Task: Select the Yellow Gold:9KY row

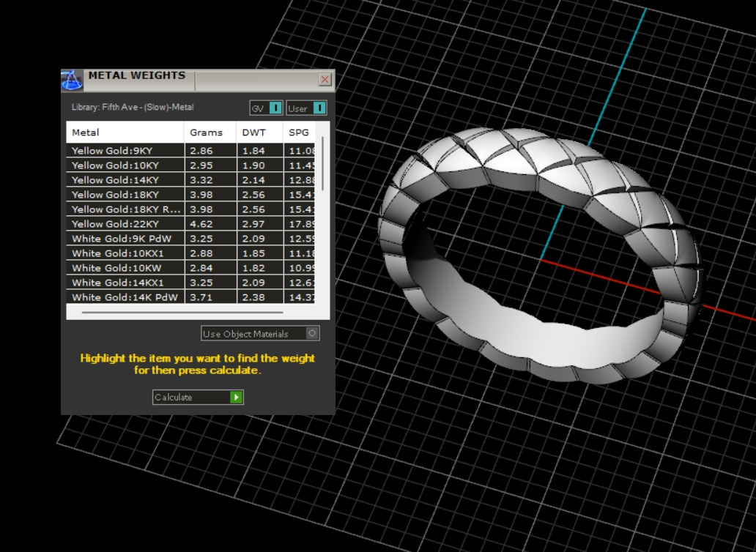Action: coord(190,150)
